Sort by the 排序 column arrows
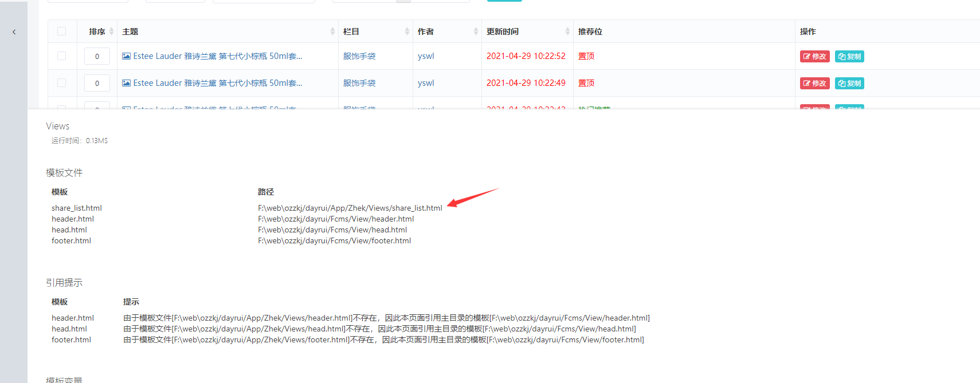Screen dimensions: 980x383 click(111, 31)
